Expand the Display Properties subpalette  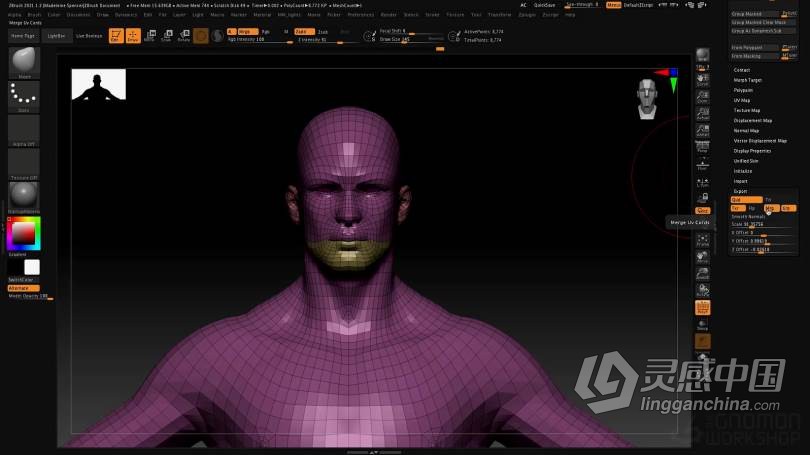752,151
